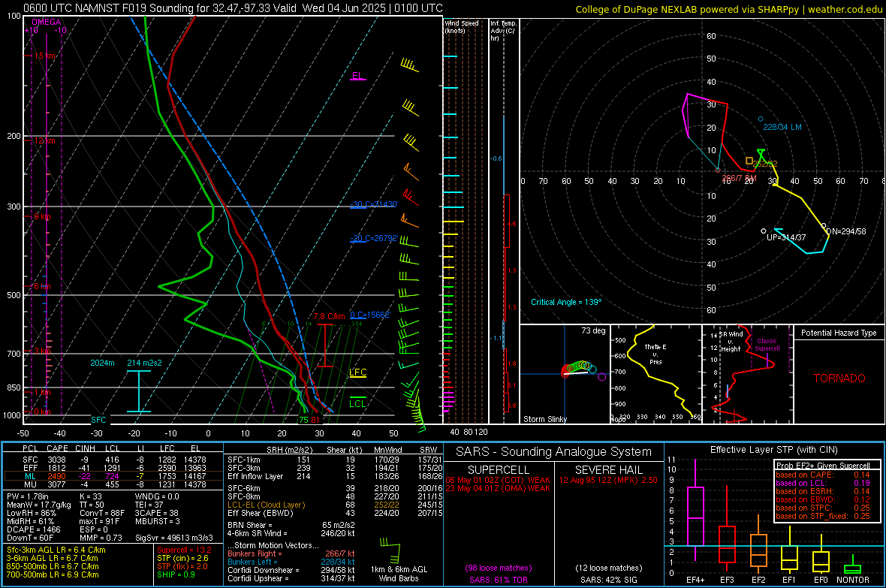Viewport: 886px width, 588px height.
Task: Select the '700-500mb LR = 6.9 C/km' line
Action: click(x=53, y=574)
